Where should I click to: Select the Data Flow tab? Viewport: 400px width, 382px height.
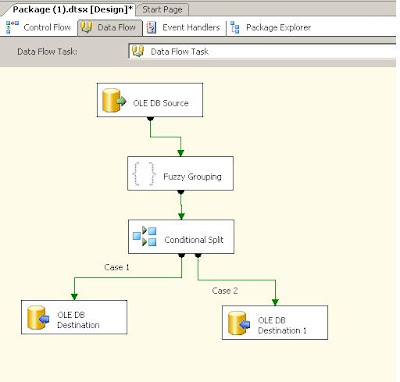pos(110,27)
